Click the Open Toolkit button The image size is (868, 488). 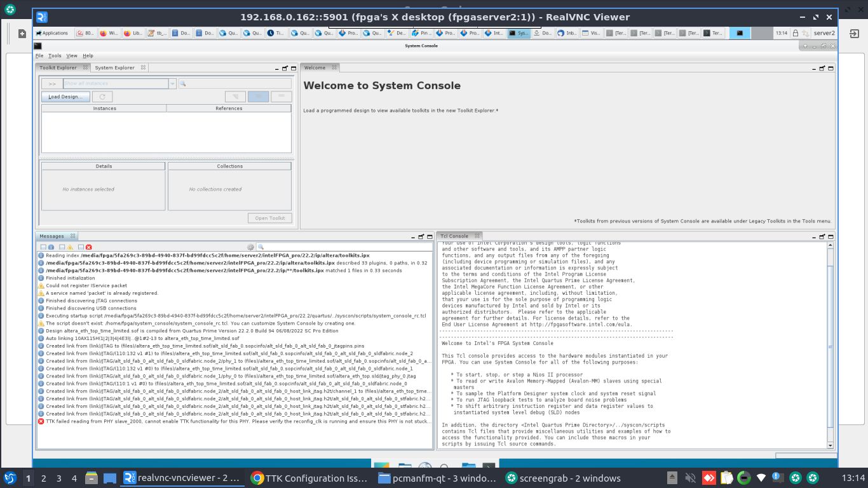[270, 218]
